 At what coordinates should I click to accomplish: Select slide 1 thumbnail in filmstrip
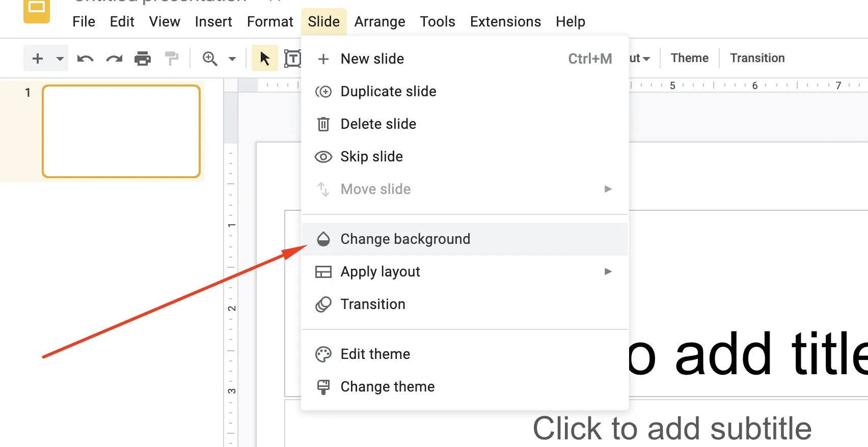point(121,131)
